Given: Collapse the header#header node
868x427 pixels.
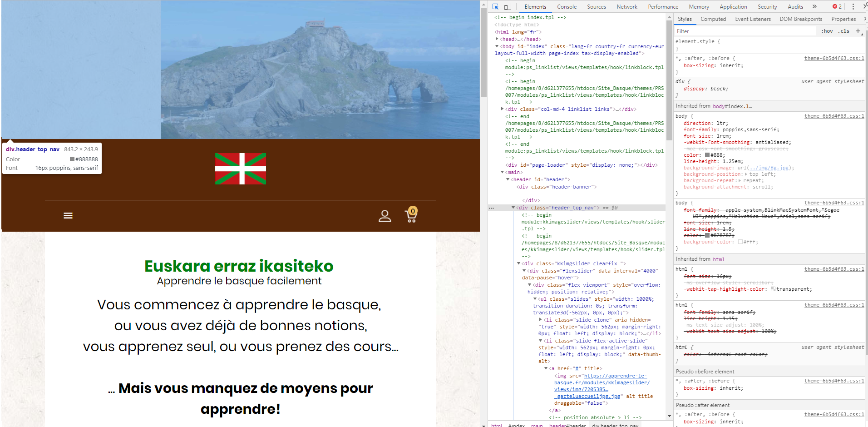Looking at the screenshot, I should click(508, 179).
